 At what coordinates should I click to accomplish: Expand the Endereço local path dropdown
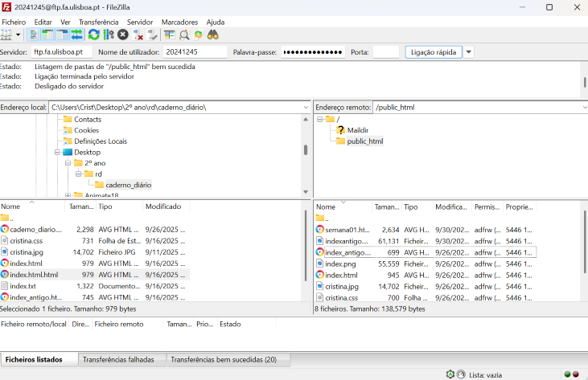click(x=306, y=107)
